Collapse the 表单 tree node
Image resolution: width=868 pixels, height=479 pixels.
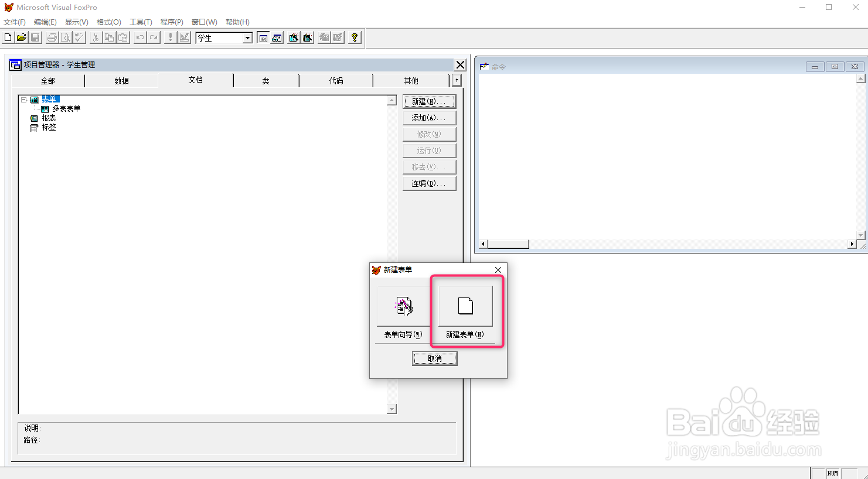click(24, 100)
